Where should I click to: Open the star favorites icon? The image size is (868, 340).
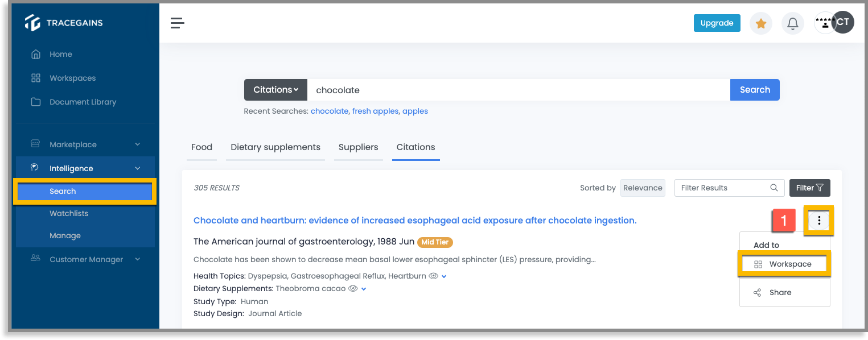click(x=761, y=23)
